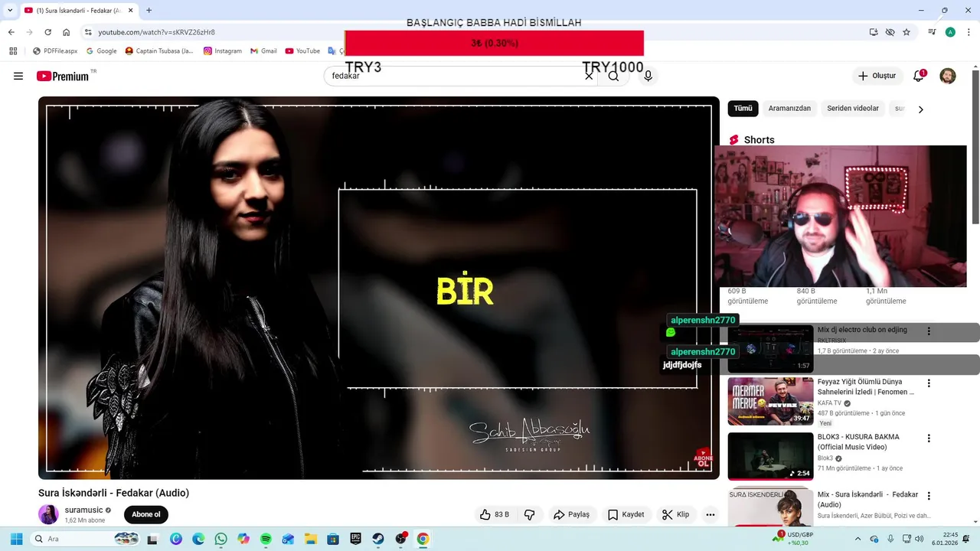Open Instagram bookmark
The height and width of the screenshot is (551, 980).
(222, 51)
